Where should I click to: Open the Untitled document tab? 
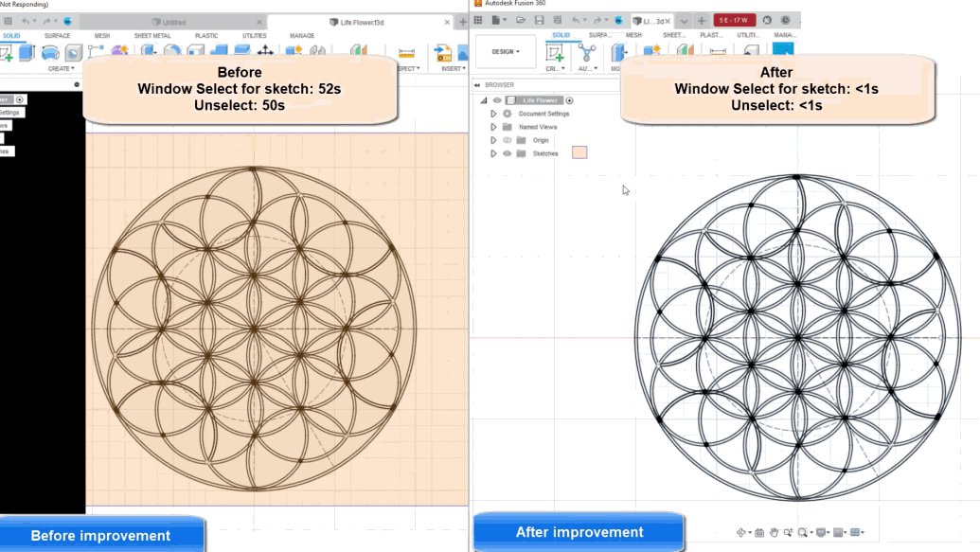173,22
